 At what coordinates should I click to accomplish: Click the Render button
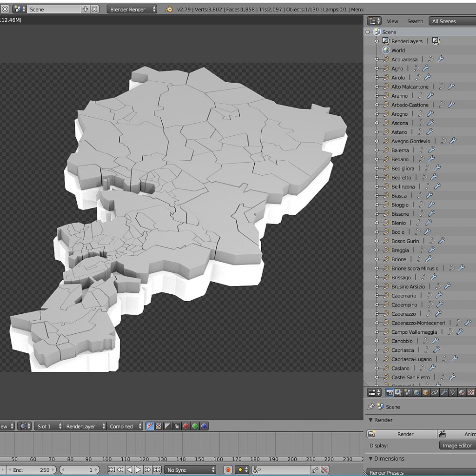click(x=404, y=434)
